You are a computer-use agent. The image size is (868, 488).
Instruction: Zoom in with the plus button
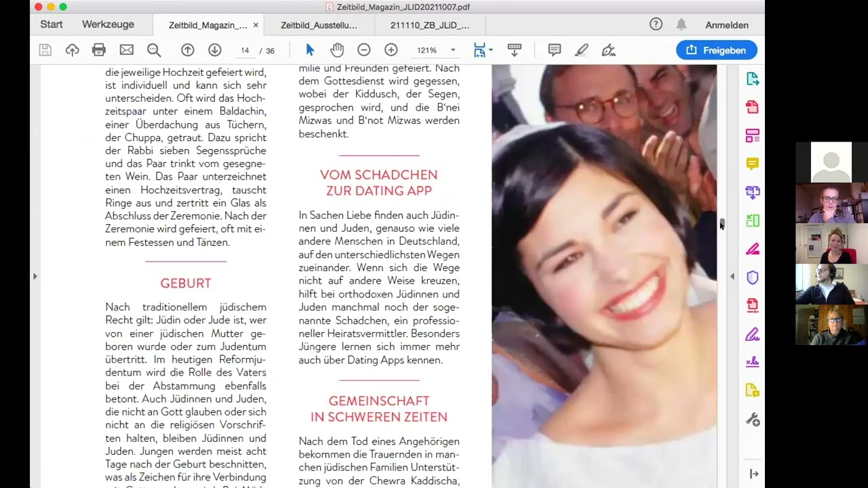(x=391, y=50)
